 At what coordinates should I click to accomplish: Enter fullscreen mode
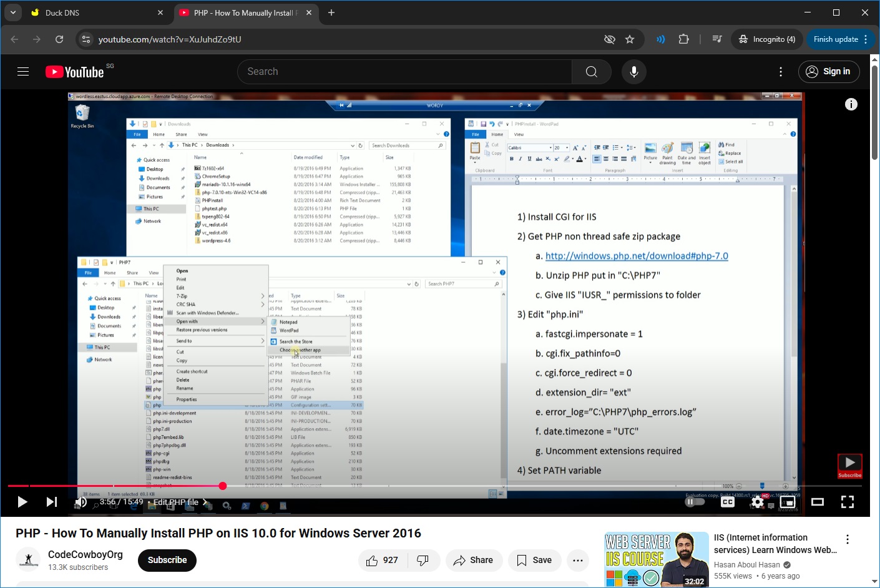coord(847,502)
